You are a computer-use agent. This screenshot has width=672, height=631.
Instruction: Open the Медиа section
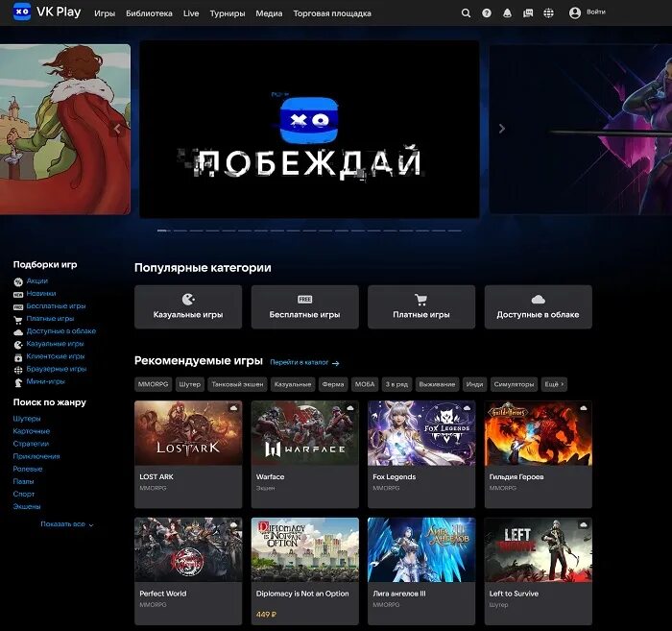click(x=269, y=13)
